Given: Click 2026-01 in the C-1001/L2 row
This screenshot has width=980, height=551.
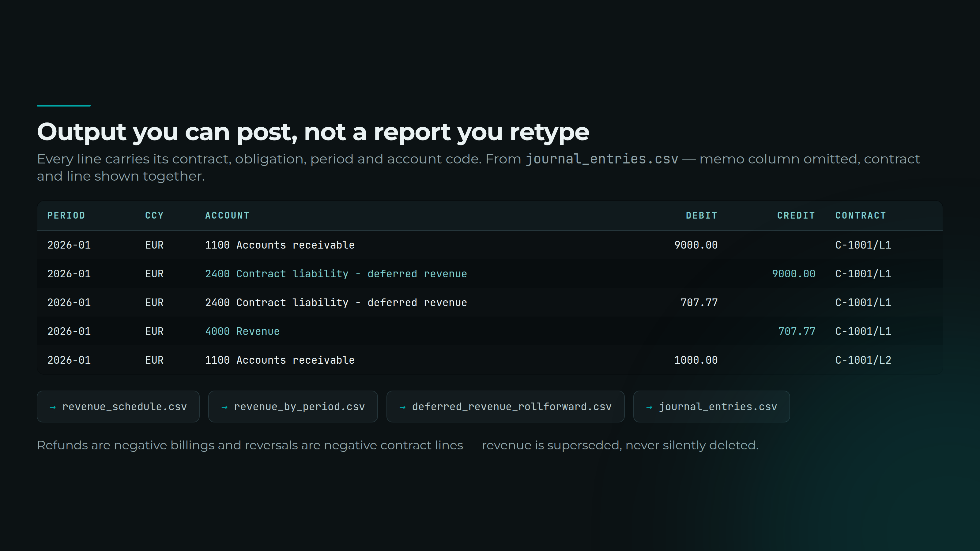Looking at the screenshot, I should pyautogui.click(x=69, y=360).
